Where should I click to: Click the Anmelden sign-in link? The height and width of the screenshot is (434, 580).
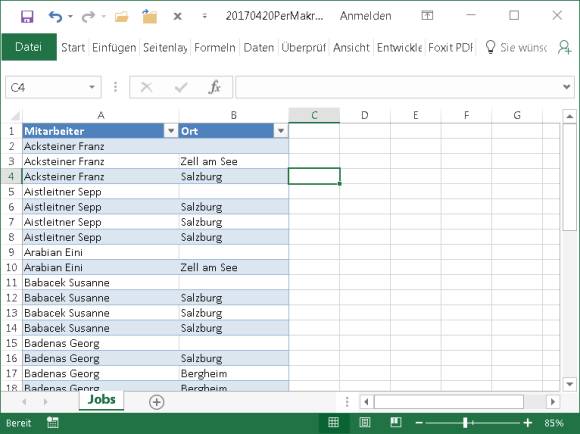click(365, 16)
